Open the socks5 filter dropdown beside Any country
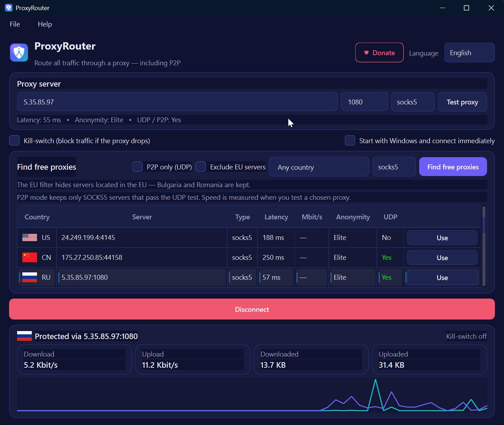Image resolution: width=504 pixels, height=425 pixels. (394, 167)
